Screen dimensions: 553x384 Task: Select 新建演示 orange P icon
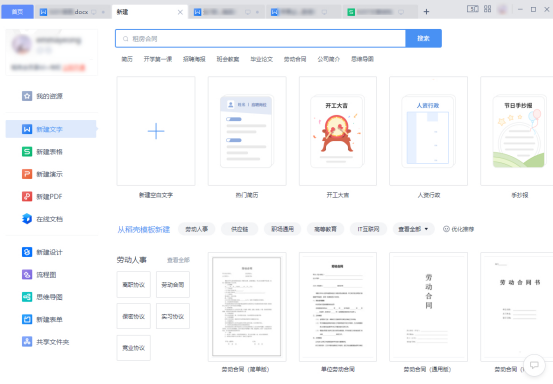(27, 174)
